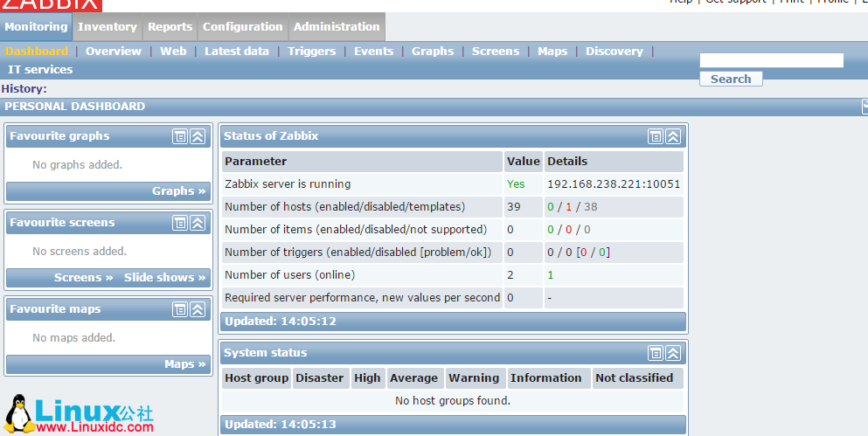Open the Latest data submenu
Screen dimensions: 868x436
coord(237,51)
